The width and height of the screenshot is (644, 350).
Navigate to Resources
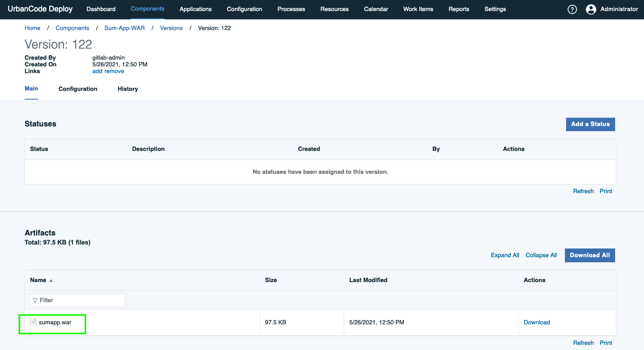tap(334, 9)
